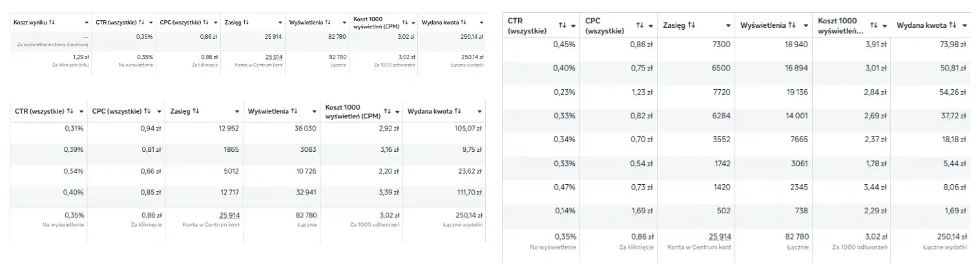Click the sort arrows beside Koszt wyniku
Screen dimensions: 980x276
pos(52,22)
